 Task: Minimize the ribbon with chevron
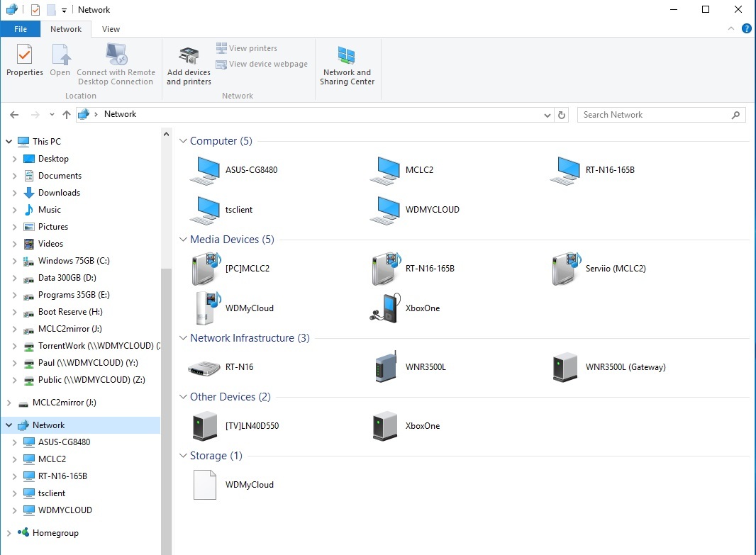pyautogui.click(x=731, y=29)
